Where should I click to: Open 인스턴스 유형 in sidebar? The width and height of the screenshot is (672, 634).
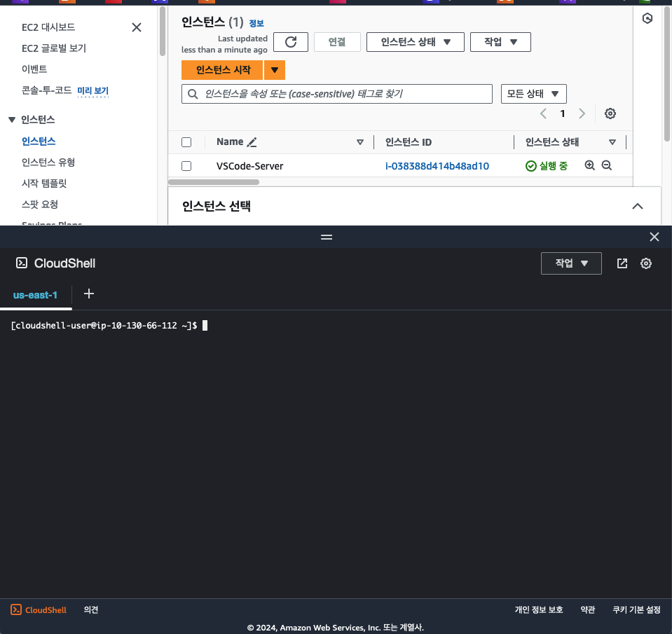pyautogui.click(x=48, y=163)
